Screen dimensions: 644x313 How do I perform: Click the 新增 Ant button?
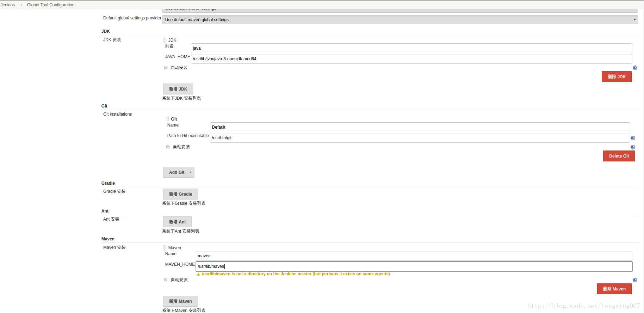(177, 222)
